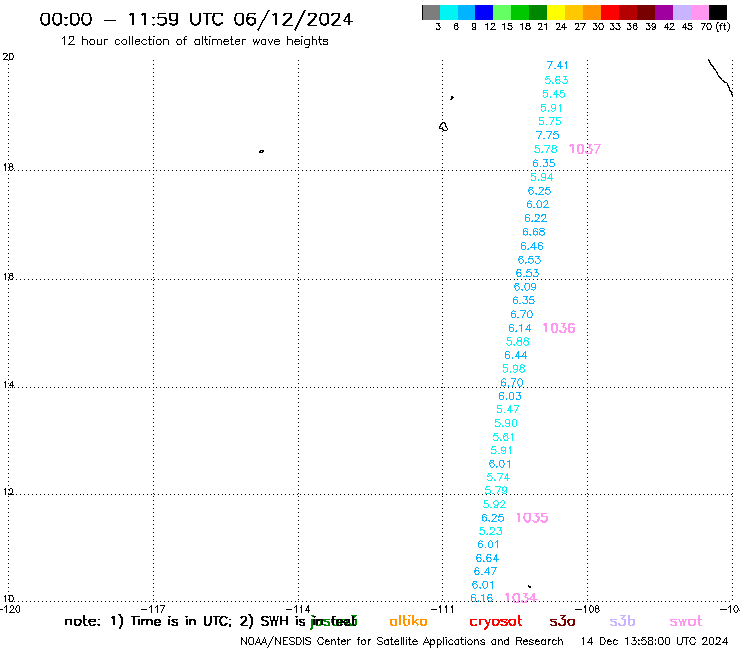
Task: Click the latitude axis label 20
Action: (x=8, y=57)
